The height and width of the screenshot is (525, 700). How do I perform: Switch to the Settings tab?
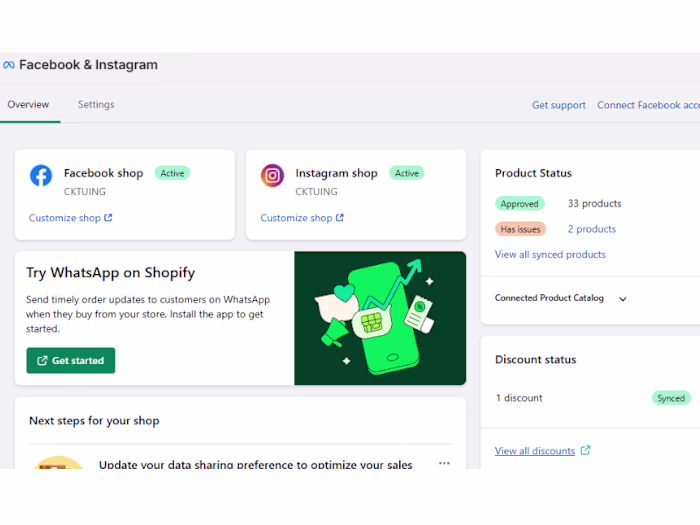[x=96, y=104]
